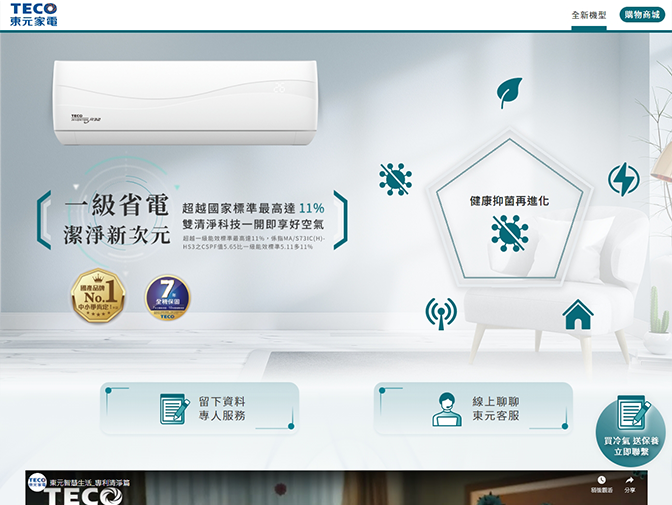Start 線上聊聊 東元客服 chat
Image resolution: width=672 pixels, height=505 pixels.
tap(473, 409)
